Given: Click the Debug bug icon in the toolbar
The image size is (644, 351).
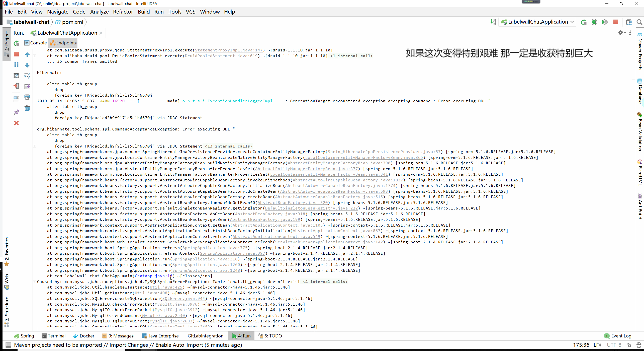Looking at the screenshot, I should click(594, 22).
